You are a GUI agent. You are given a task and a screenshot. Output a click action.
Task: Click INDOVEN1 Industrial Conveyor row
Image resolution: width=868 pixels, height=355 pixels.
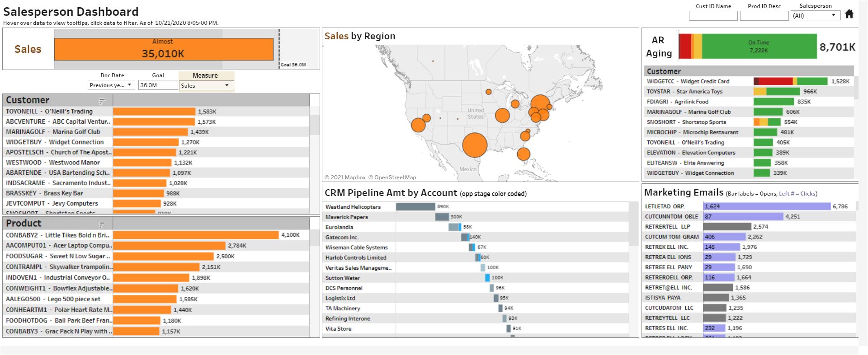click(156, 278)
